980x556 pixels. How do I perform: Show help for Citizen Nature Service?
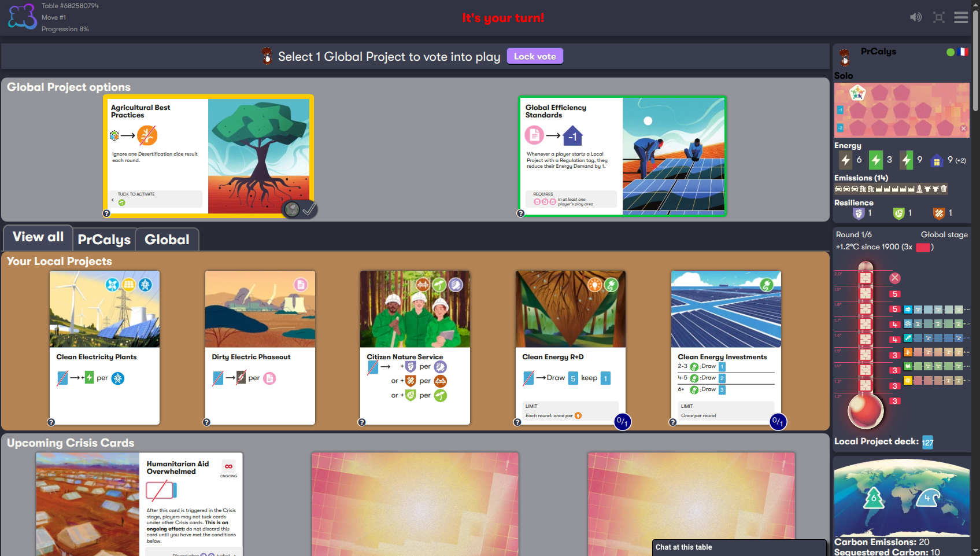coord(362,422)
